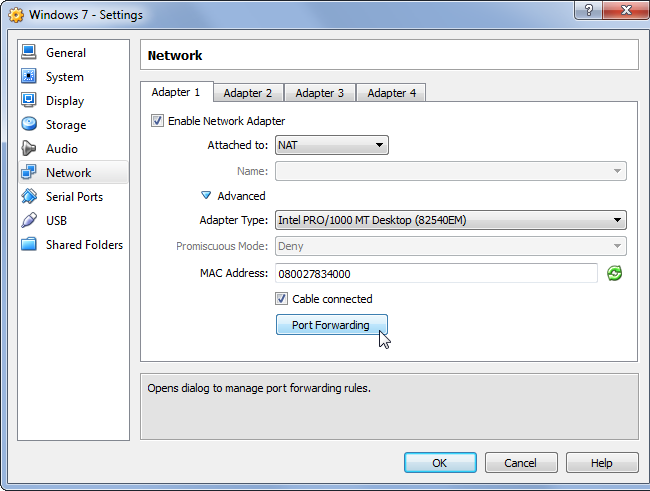Expand the Adapter Type combo box
Viewport: 650px width, 491px height.
tap(450, 220)
